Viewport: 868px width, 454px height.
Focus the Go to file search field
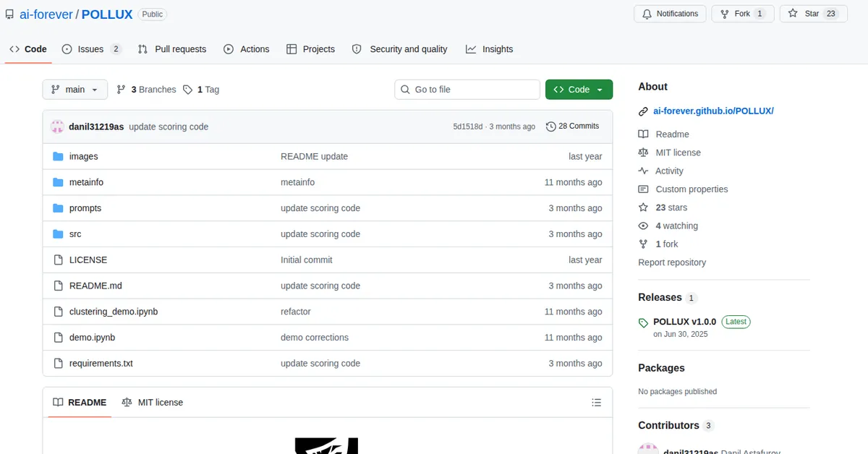point(467,90)
